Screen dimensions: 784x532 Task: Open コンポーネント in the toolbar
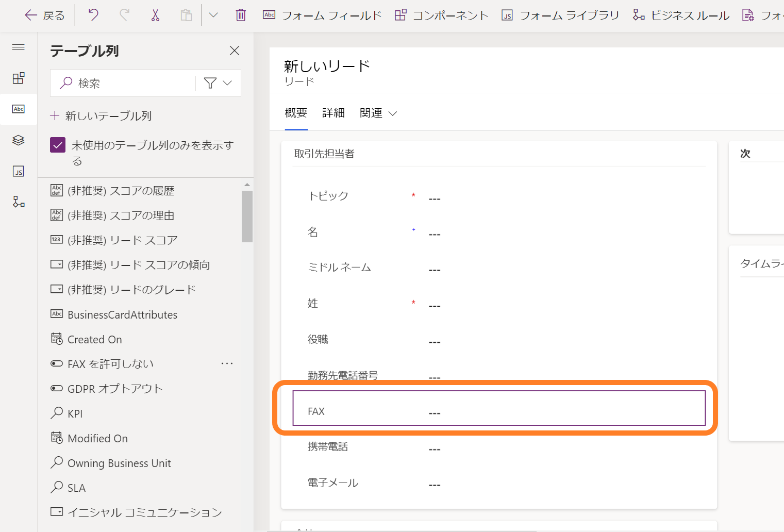click(441, 15)
